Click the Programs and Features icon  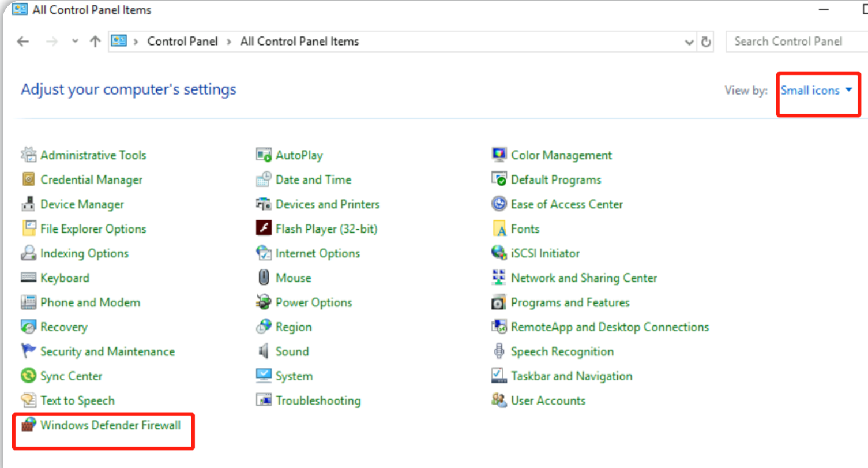(x=499, y=302)
